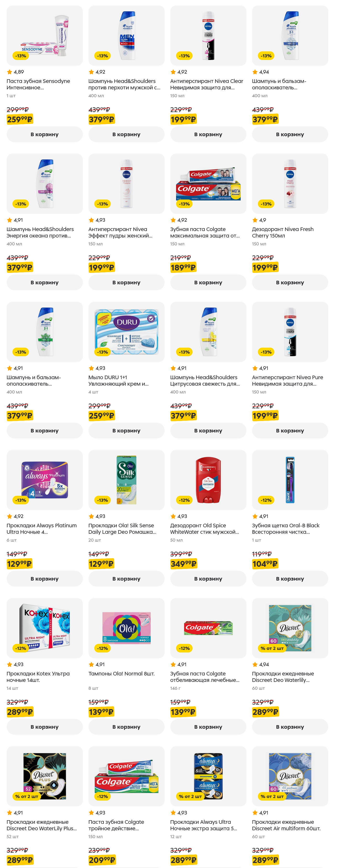Viewport: 339px width, 868px height.
Task: Click the star icon beside Kotex Ультра rating
Action: tap(9, 665)
